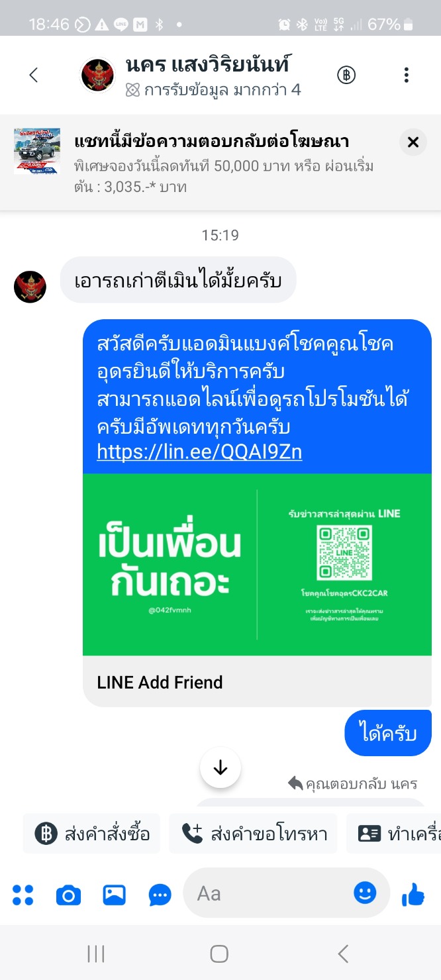The width and height of the screenshot is (441, 980).
Task: Tap the LINE QR code image
Action: (x=344, y=554)
